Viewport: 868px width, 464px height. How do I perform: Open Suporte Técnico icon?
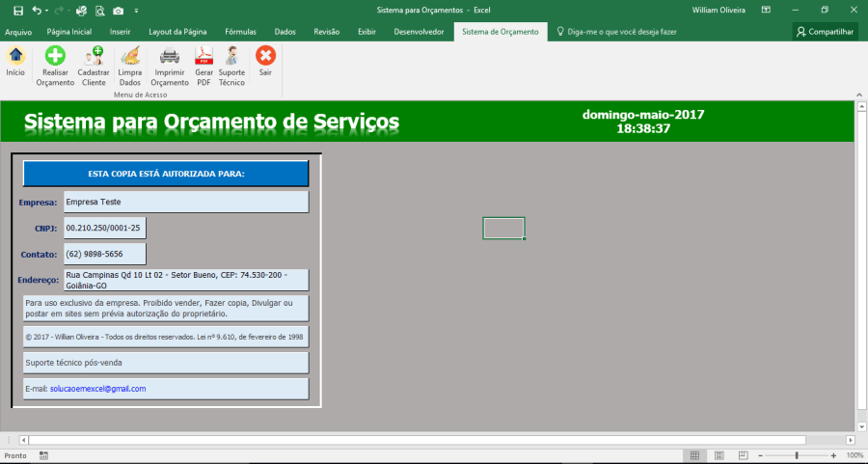231,55
